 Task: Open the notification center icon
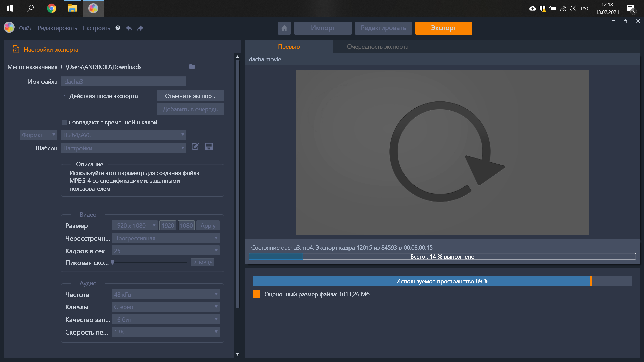click(631, 9)
